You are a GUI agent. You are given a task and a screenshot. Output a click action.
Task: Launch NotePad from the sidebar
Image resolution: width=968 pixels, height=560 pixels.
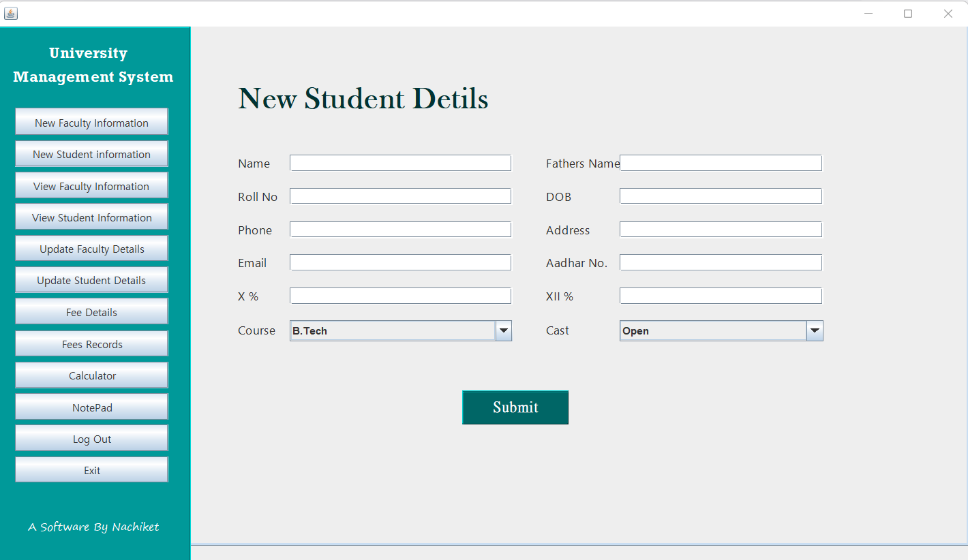coord(91,407)
